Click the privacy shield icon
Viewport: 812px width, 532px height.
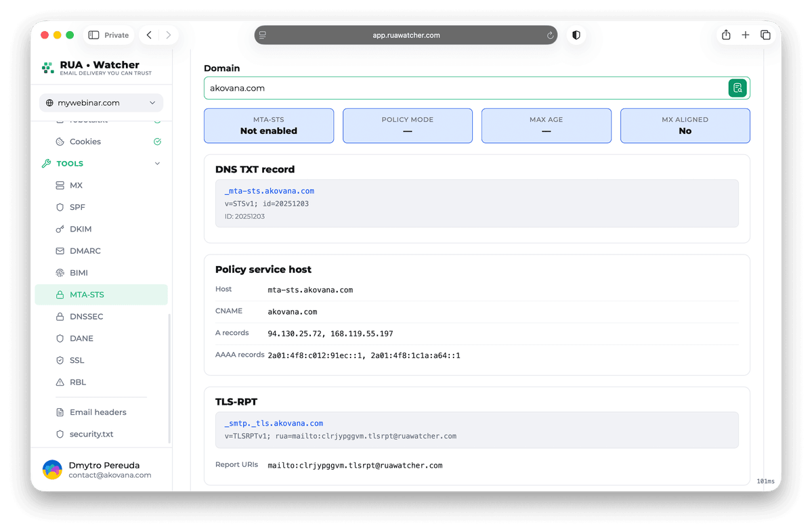576,35
